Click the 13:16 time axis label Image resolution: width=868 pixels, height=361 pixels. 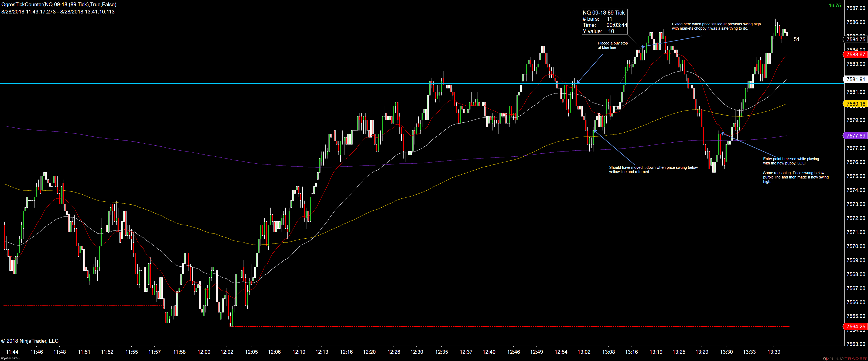tap(631, 352)
